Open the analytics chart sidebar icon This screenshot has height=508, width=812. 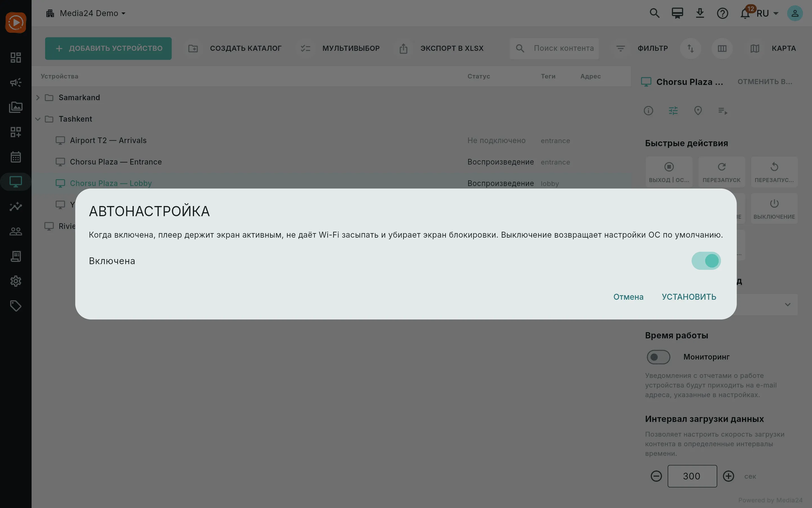point(16,207)
